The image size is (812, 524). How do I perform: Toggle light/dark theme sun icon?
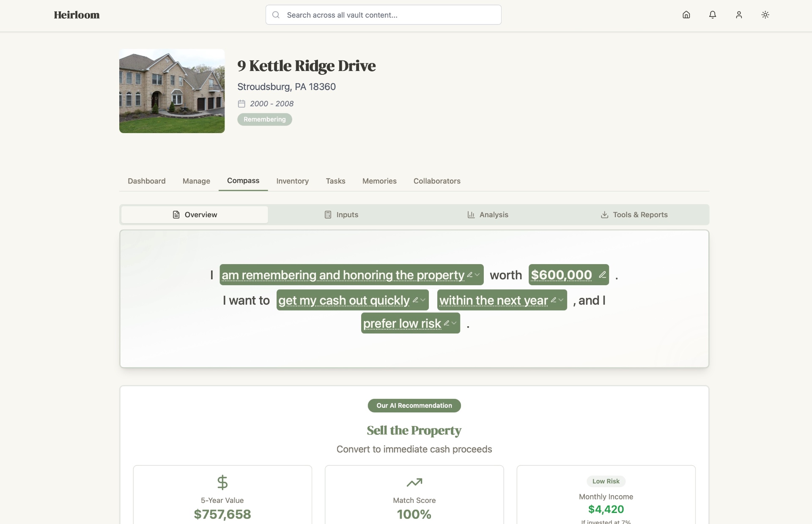coord(765,15)
